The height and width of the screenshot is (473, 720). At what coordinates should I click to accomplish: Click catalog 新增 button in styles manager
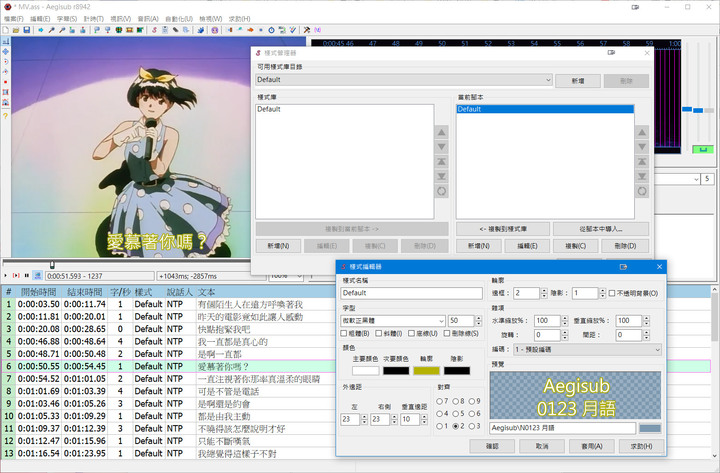pos(578,81)
